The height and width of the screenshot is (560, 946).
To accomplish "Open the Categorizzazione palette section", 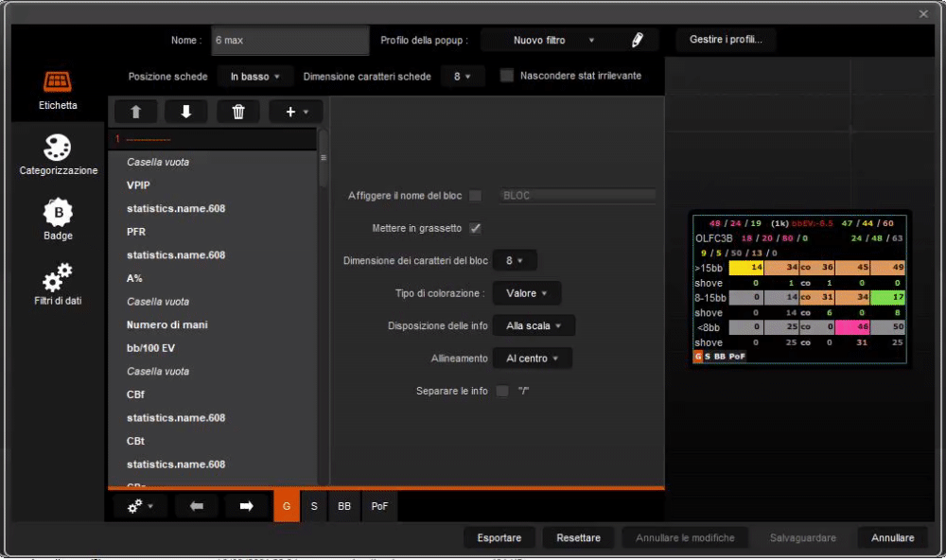I will click(x=58, y=155).
